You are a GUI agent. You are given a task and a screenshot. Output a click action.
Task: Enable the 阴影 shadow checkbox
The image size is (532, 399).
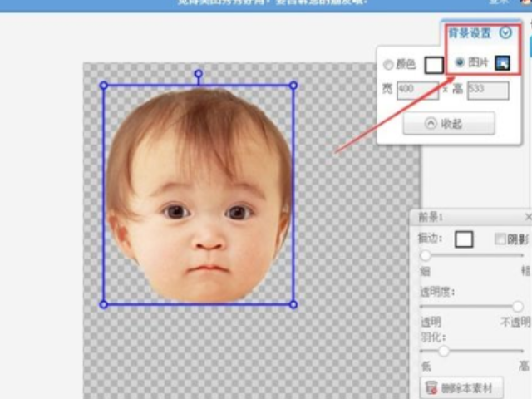pos(500,239)
